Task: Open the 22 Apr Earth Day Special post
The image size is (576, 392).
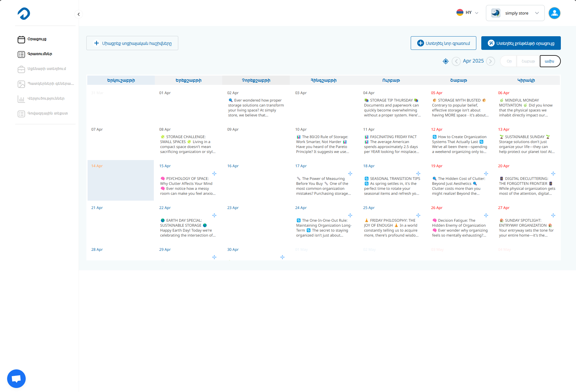Action: click(188, 228)
